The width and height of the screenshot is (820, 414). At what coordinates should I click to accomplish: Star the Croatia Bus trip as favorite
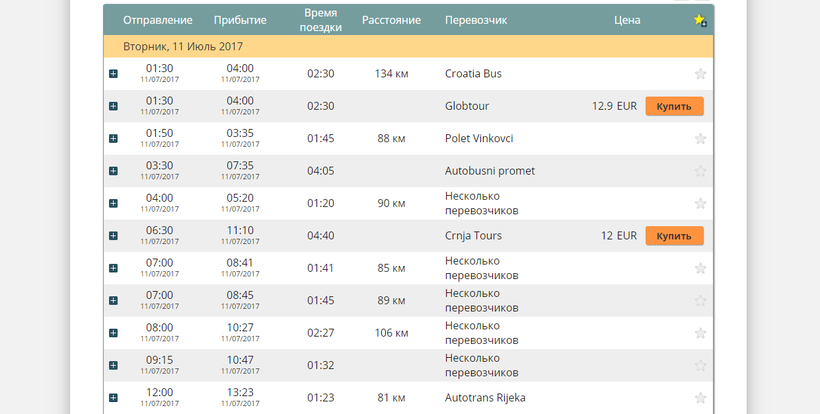coord(700,74)
